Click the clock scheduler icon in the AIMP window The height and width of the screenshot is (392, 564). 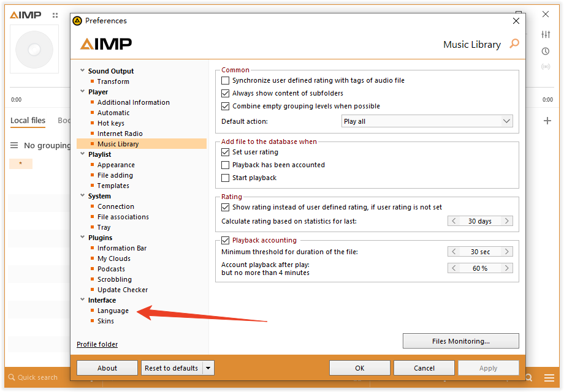point(546,51)
